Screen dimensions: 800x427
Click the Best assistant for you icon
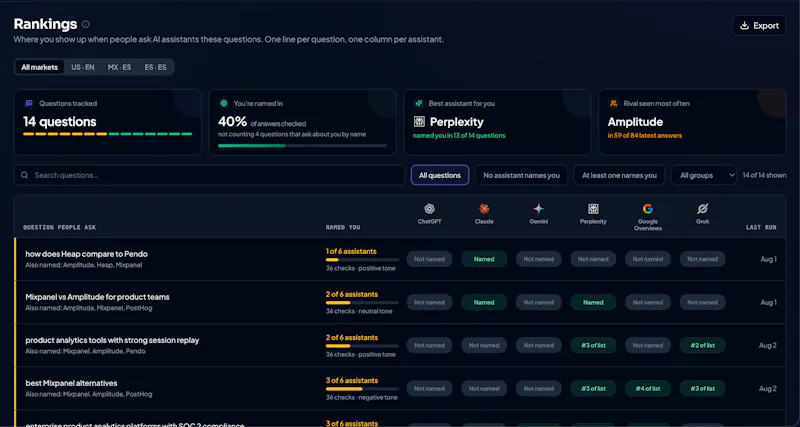coord(418,103)
